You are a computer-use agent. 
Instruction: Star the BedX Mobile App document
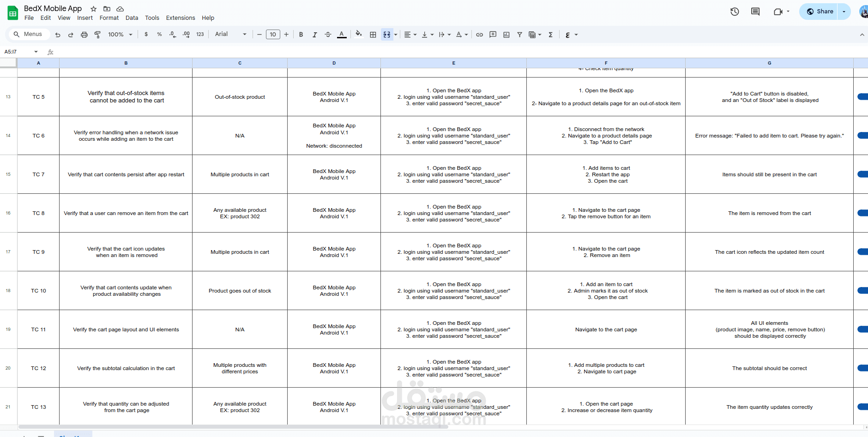coord(94,9)
